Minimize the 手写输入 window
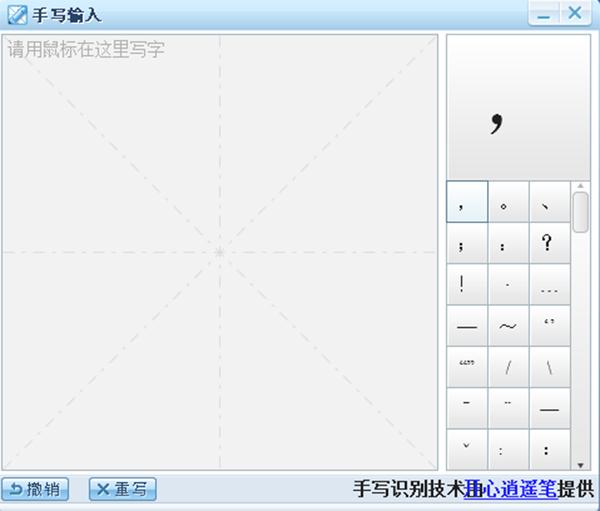 coord(544,14)
